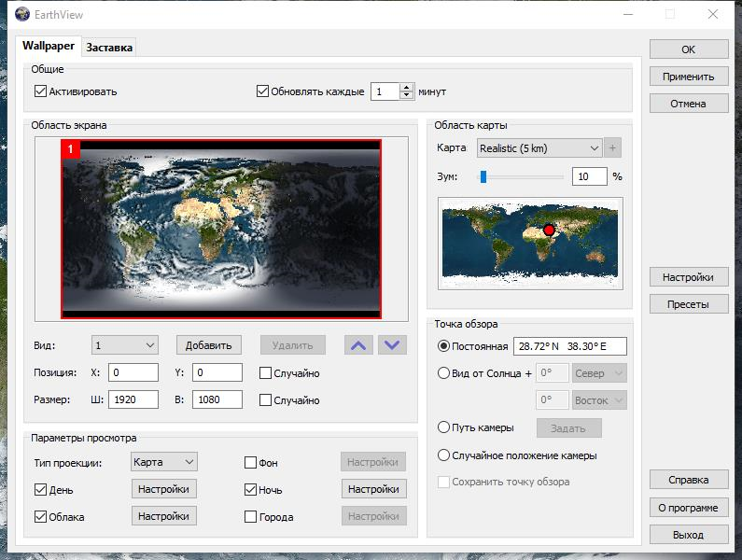Viewport: 742px width, 560px height.
Task: Increase the update interval with the spinner up arrow
Action: [406, 88]
